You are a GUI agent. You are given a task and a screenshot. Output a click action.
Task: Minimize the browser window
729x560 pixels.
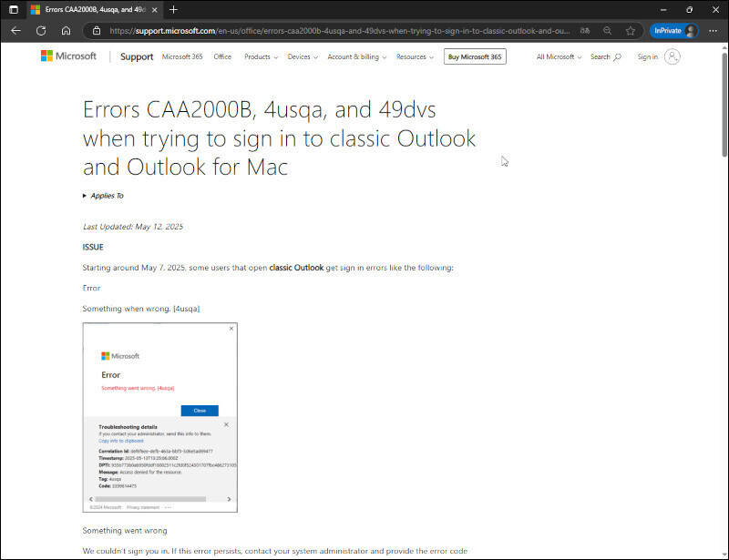[x=663, y=10]
